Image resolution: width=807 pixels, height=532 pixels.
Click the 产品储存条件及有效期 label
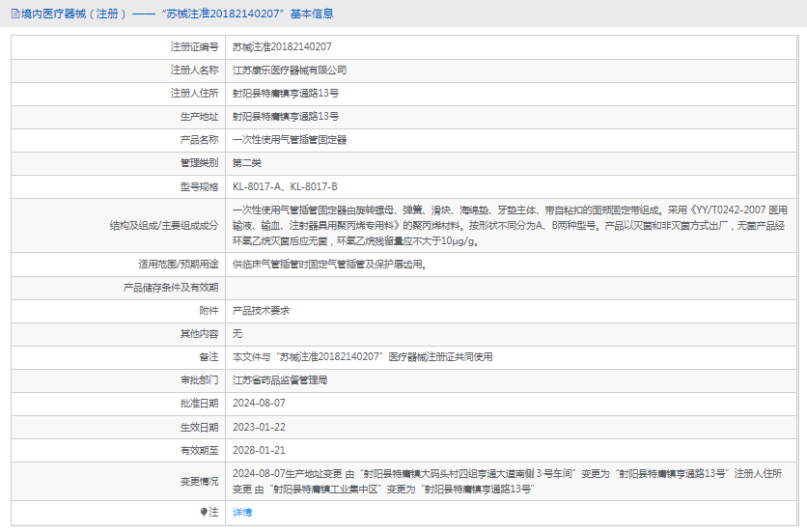point(171,288)
